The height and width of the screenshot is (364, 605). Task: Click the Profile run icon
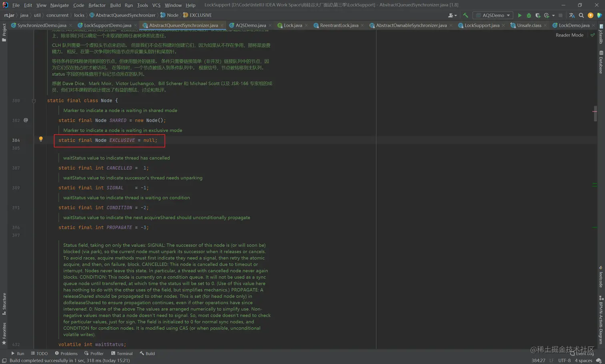[x=547, y=15]
